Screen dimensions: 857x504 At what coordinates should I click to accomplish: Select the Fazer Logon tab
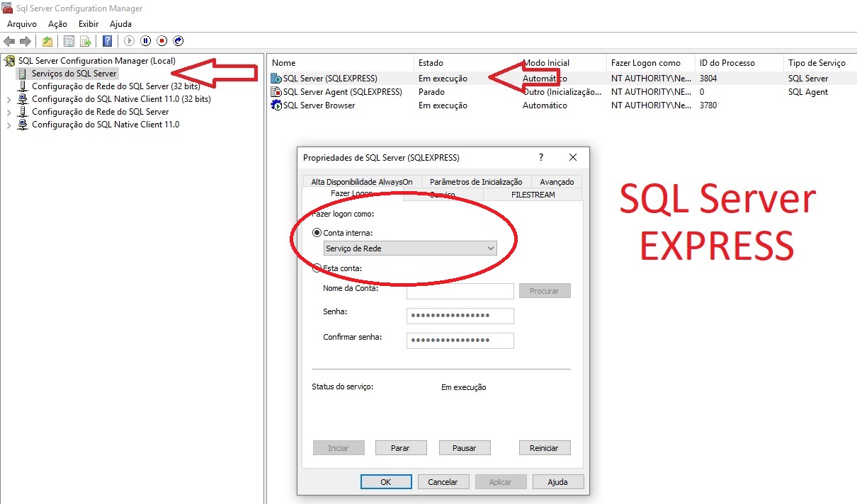tap(352, 194)
